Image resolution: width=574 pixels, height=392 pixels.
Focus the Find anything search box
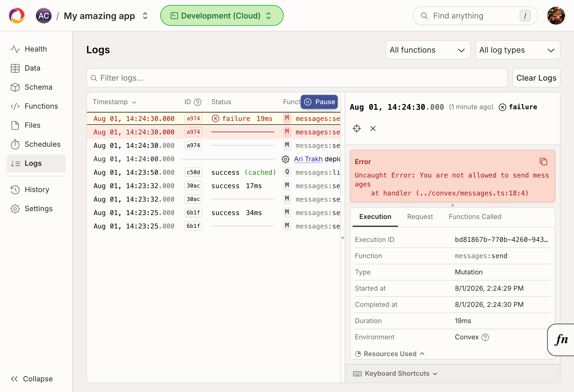click(475, 16)
